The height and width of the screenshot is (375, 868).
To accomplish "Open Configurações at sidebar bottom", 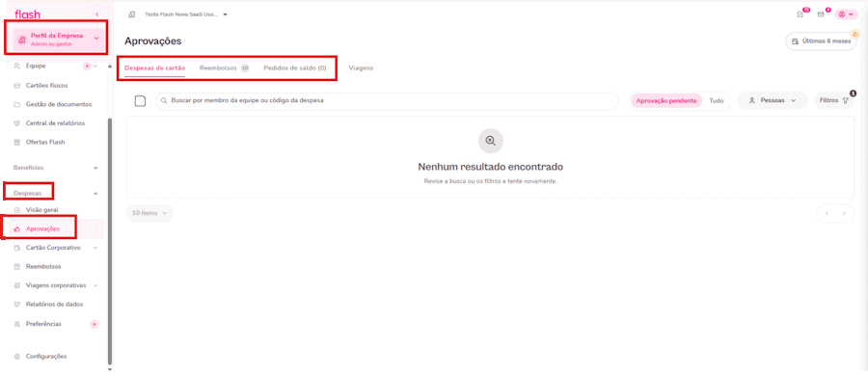I will 46,356.
